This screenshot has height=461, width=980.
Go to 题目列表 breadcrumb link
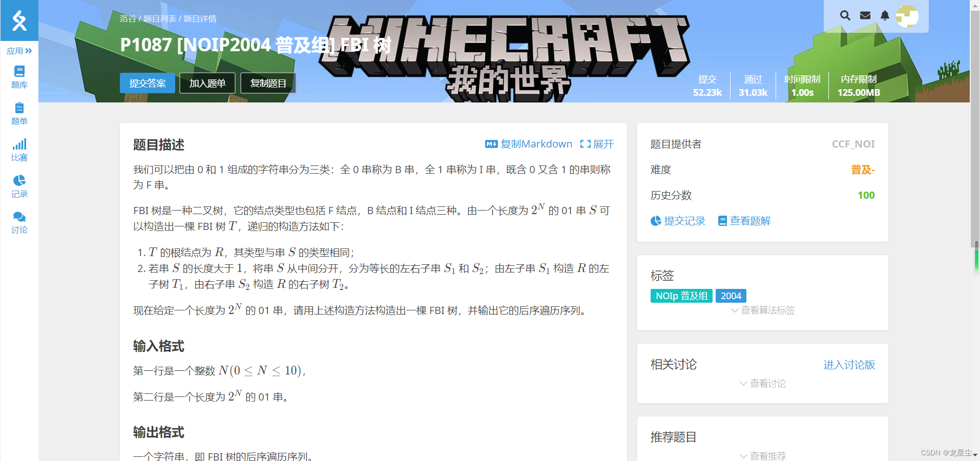click(160, 18)
